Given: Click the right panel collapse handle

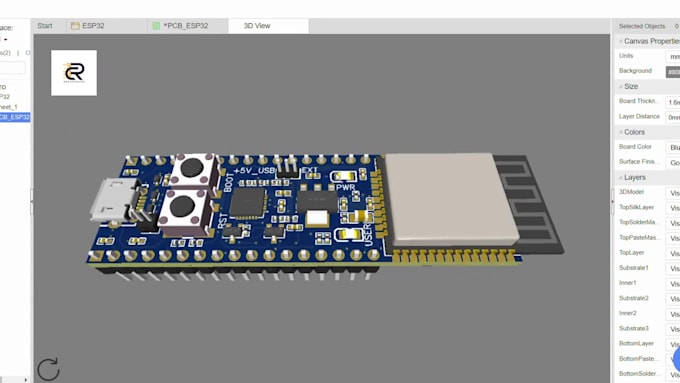Looking at the screenshot, I should click(612, 201).
